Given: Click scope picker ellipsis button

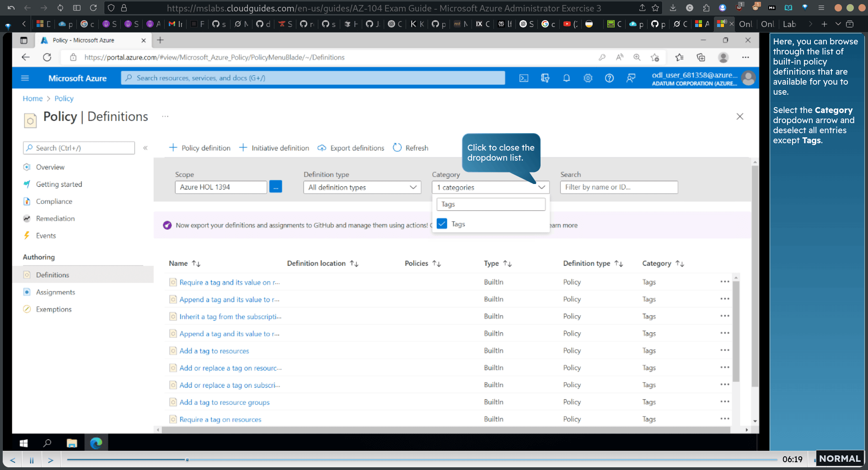Looking at the screenshot, I should (x=276, y=187).
